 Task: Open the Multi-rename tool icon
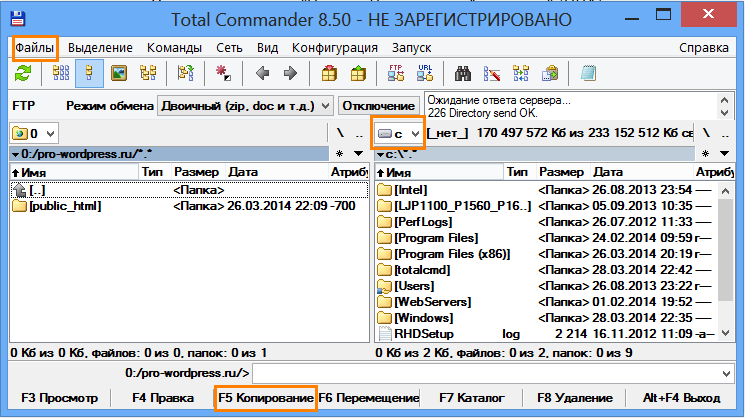tap(492, 74)
